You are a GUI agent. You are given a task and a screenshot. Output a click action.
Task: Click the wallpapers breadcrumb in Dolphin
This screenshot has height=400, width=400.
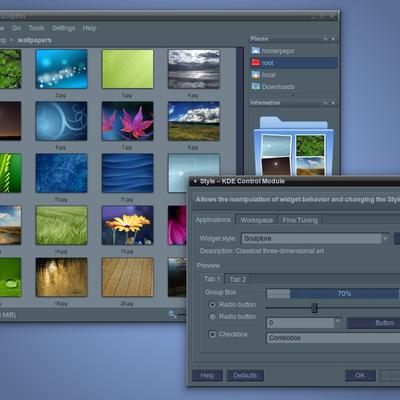[x=35, y=40]
